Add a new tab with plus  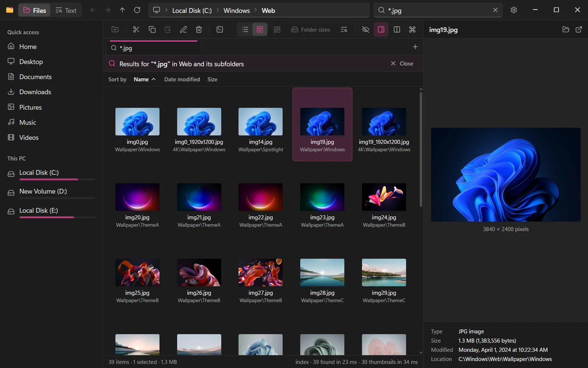(415, 47)
